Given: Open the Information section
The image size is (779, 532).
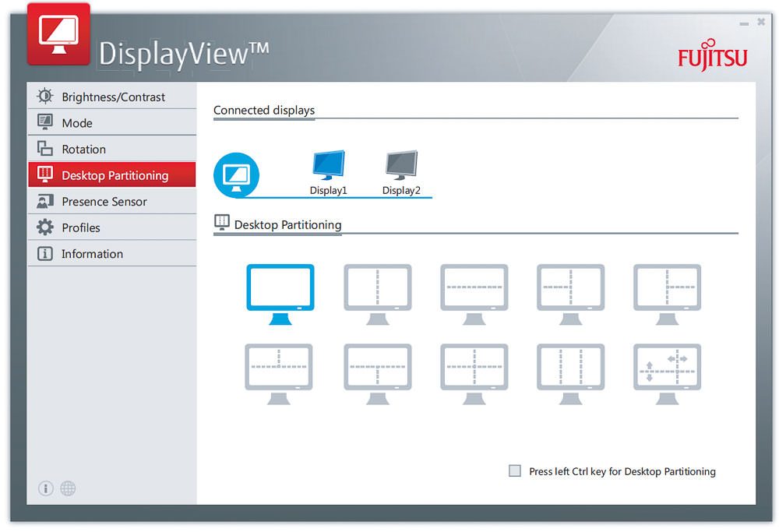Looking at the screenshot, I should [x=112, y=253].
